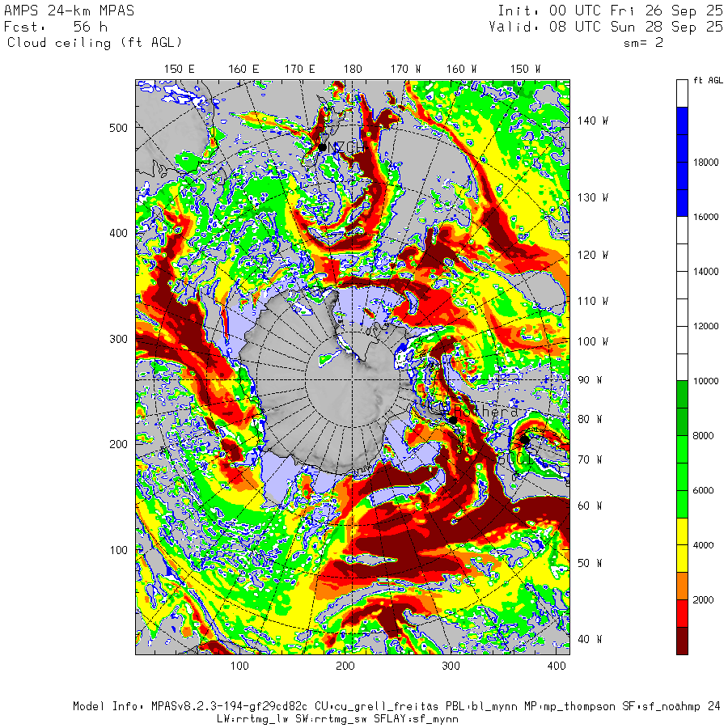728x728 pixels.
Task: Click the '180' longitude label
Action: pos(353,70)
